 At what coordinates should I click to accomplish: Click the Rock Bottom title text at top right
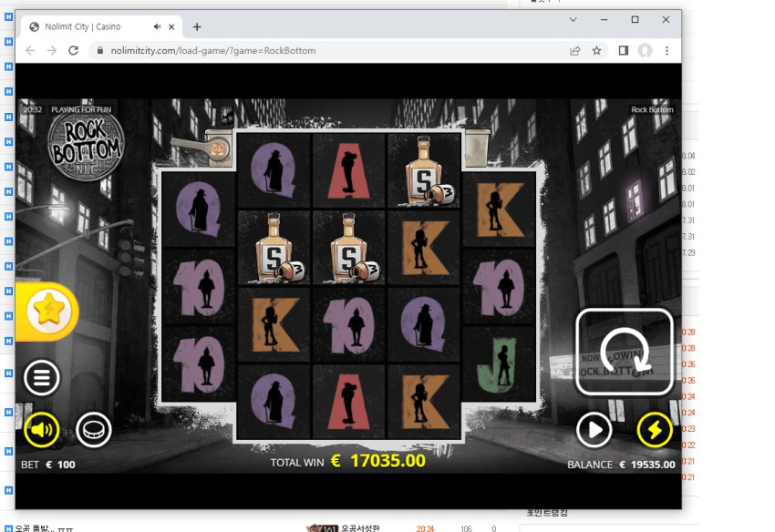coord(652,109)
